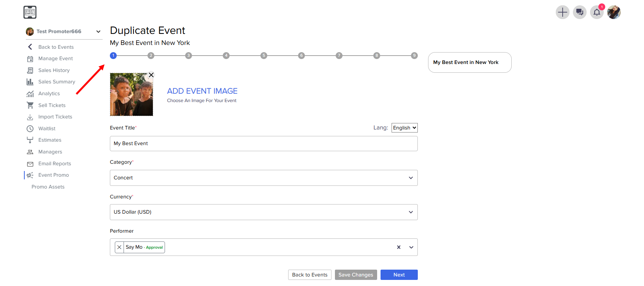Open Estimates in sidebar

[50, 140]
